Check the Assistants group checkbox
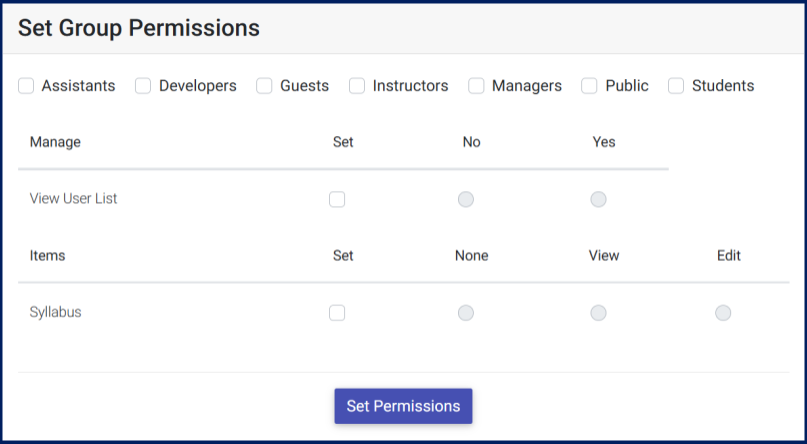The width and height of the screenshot is (807, 444). (x=26, y=86)
